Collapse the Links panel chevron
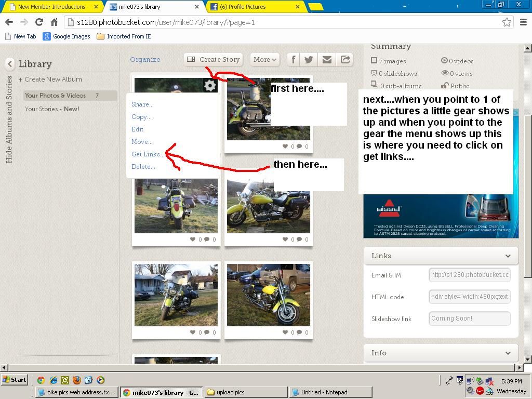 click(508, 256)
